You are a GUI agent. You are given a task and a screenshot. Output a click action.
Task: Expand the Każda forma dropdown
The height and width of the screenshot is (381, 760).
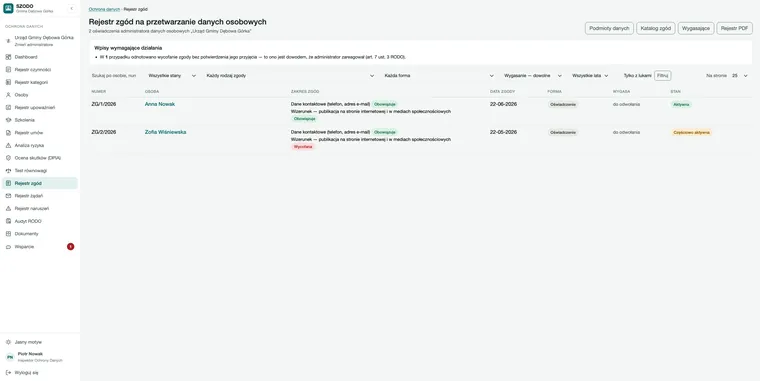pos(439,76)
